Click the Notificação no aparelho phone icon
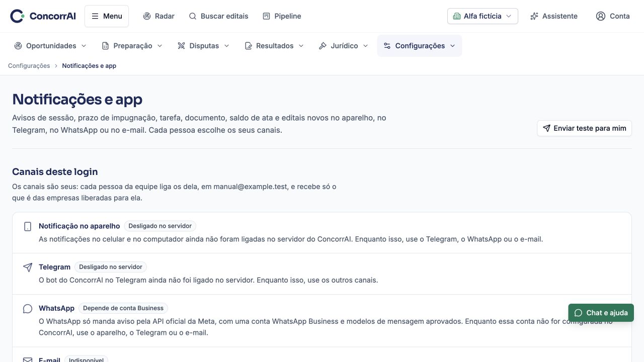This screenshot has width=644, height=362. 28,227
